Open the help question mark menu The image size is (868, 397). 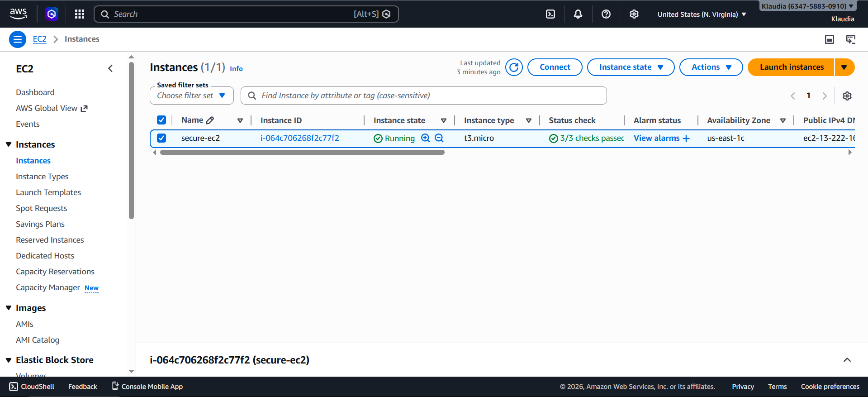[606, 14]
